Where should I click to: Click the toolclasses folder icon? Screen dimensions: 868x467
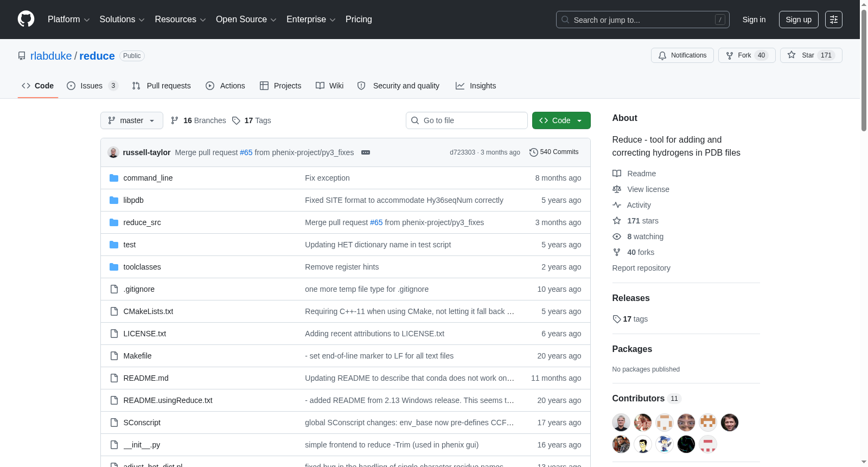114,267
